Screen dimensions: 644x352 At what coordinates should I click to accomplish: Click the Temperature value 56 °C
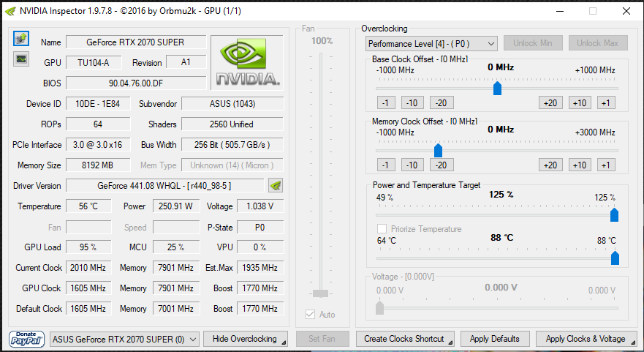tap(88, 206)
